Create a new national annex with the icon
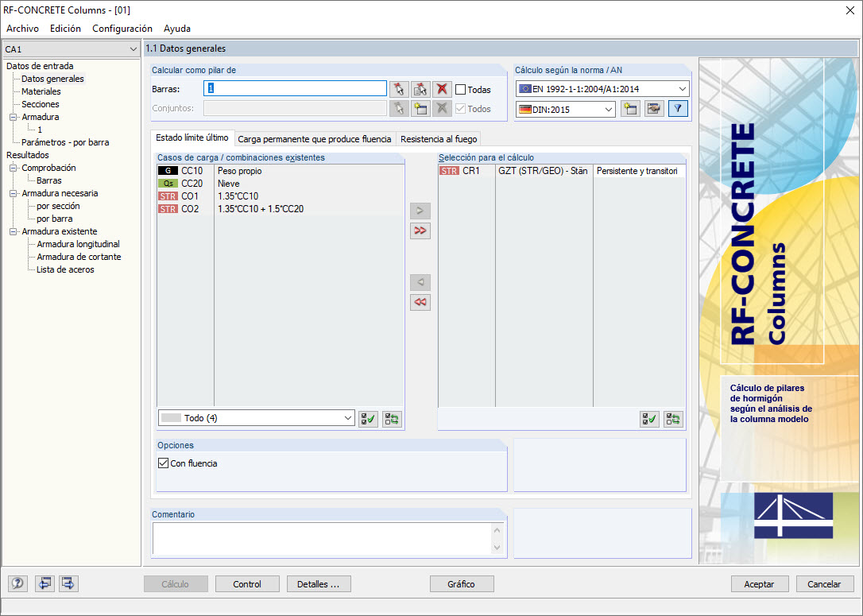Screen dimensions: 863x616 pyautogui.click(x=631, y=108)
